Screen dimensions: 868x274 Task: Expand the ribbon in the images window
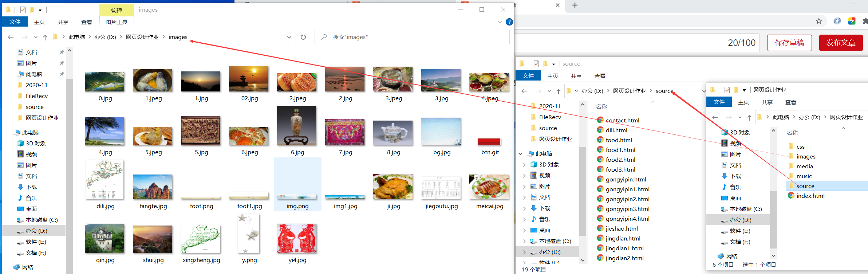point(500,22)
